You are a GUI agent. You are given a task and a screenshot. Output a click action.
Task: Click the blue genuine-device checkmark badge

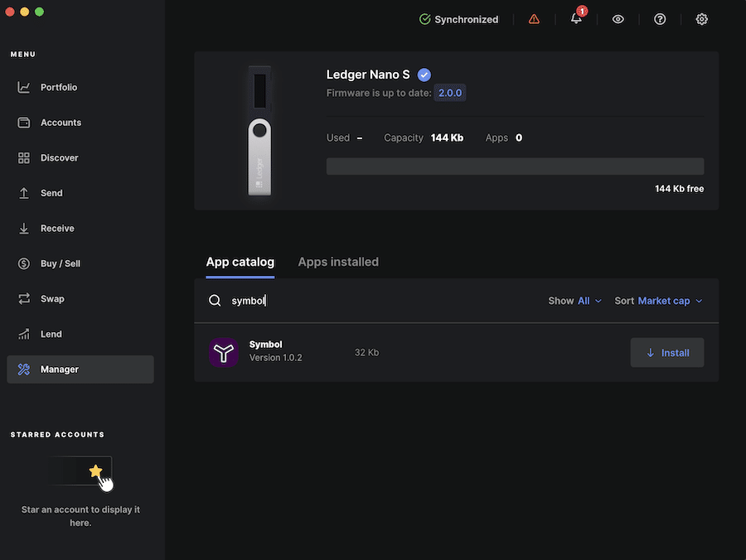coord(424,75)
